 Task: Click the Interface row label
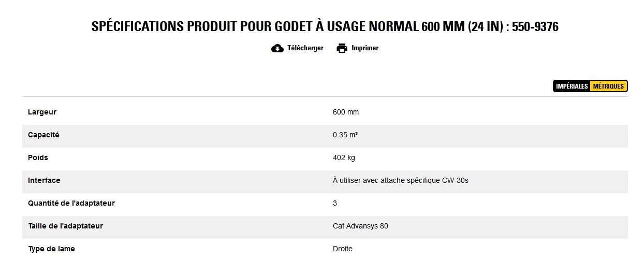44,180
